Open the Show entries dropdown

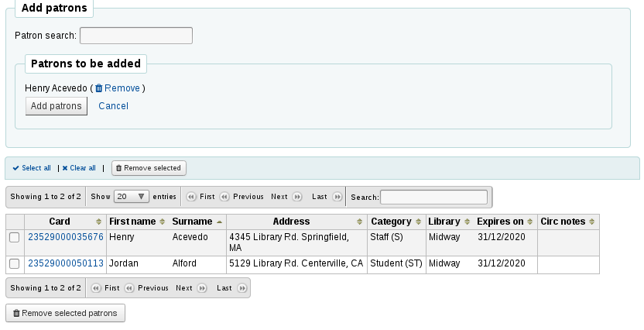pyautogui.click(x=132, y=197)
